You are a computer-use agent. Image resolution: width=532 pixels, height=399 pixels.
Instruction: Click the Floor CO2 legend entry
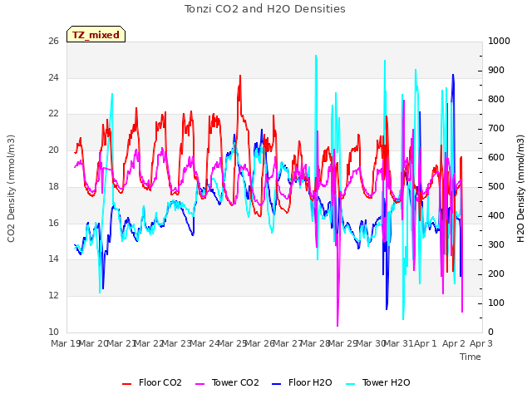[x=152, y=382]
